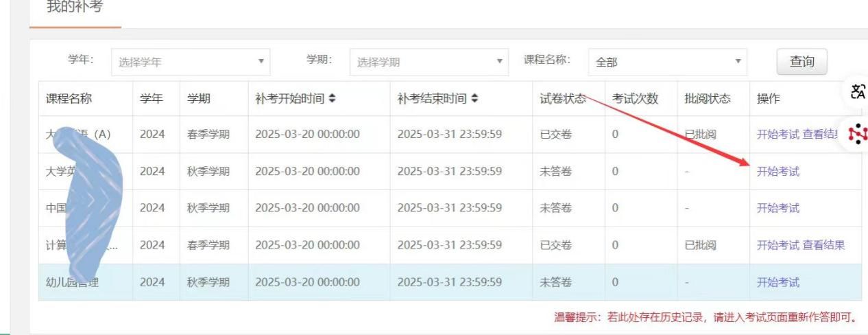868x335 pixels.
Task: Click the red dotted-nodes floating icon
Action: click(858, 134)
